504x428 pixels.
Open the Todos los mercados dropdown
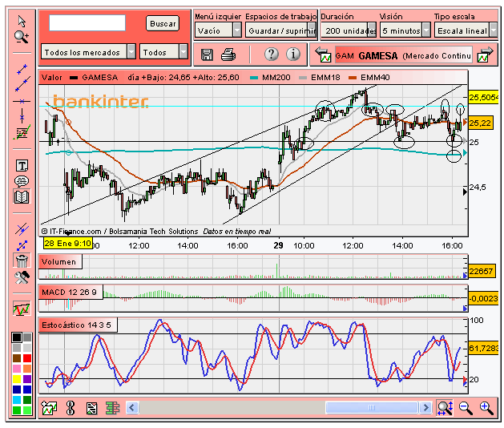(88, 51)
